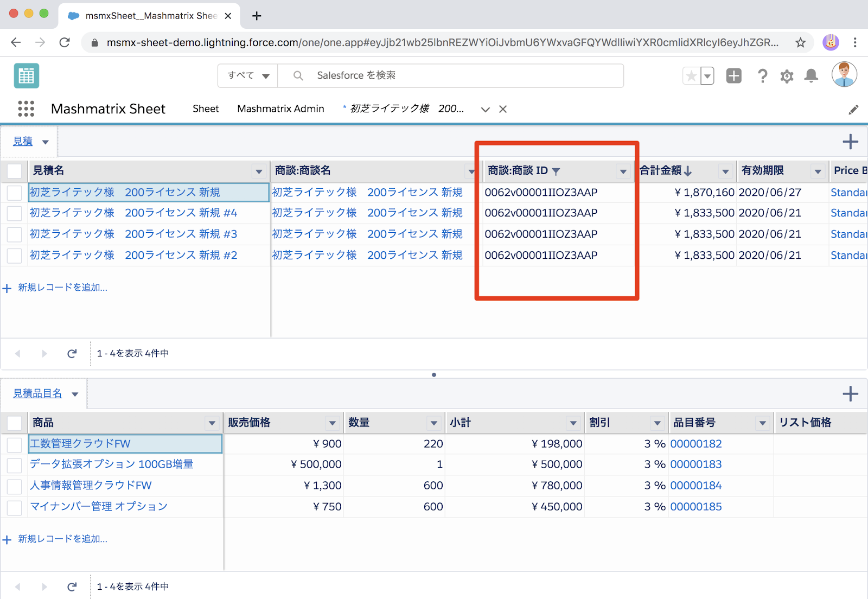Select the 見積品目名 sheet tab
This screenshot has width=868, height=599.
(37, 393)
